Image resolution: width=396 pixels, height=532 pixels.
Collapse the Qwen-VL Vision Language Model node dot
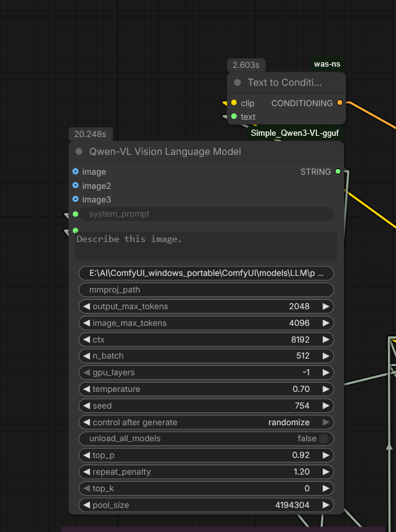click(79, 152)
